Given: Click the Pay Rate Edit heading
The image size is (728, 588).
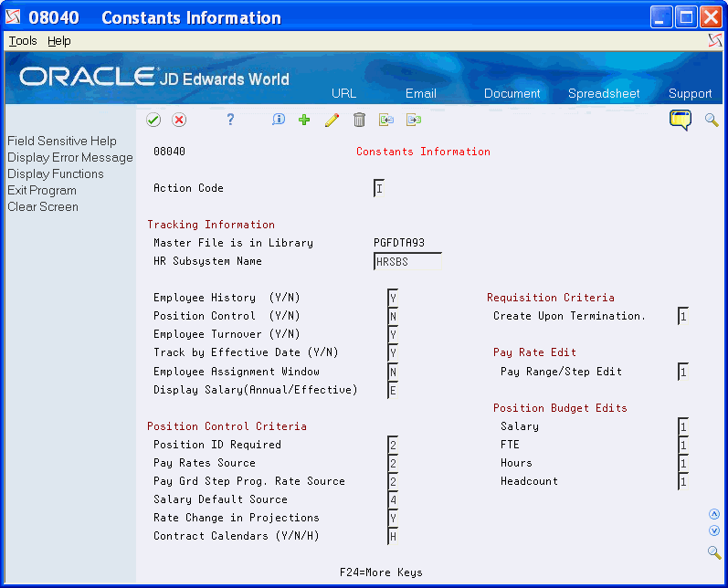Looking at the screenshot, I should pyautogui.click(x=534, y=352).
